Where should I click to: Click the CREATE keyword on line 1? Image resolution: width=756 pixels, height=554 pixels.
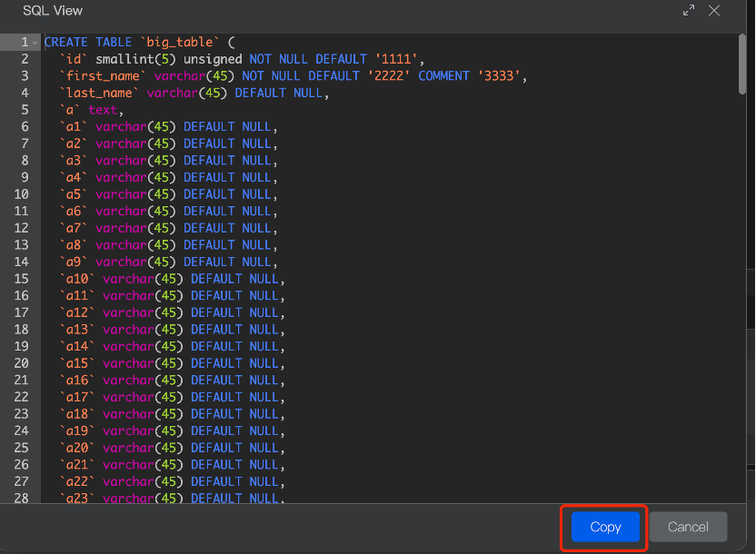tap(66, 43)
